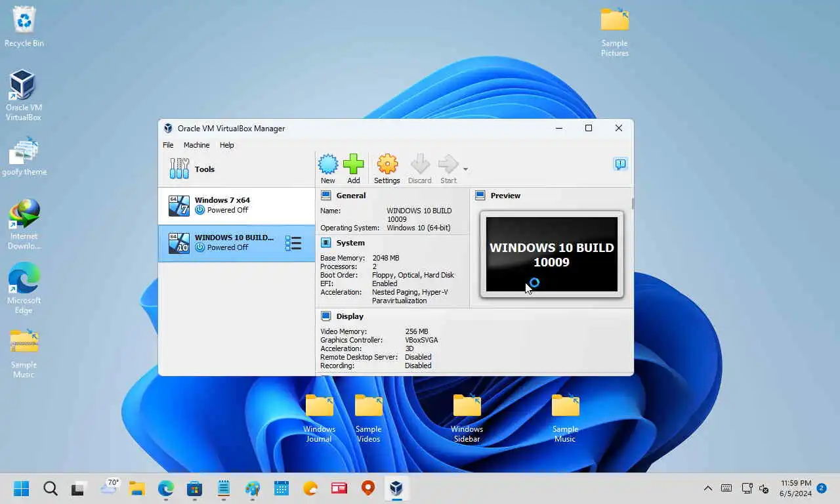Click the Windows 10 VM OS icon
Viewport: 840px width, 504px height.
click(179, 243)
